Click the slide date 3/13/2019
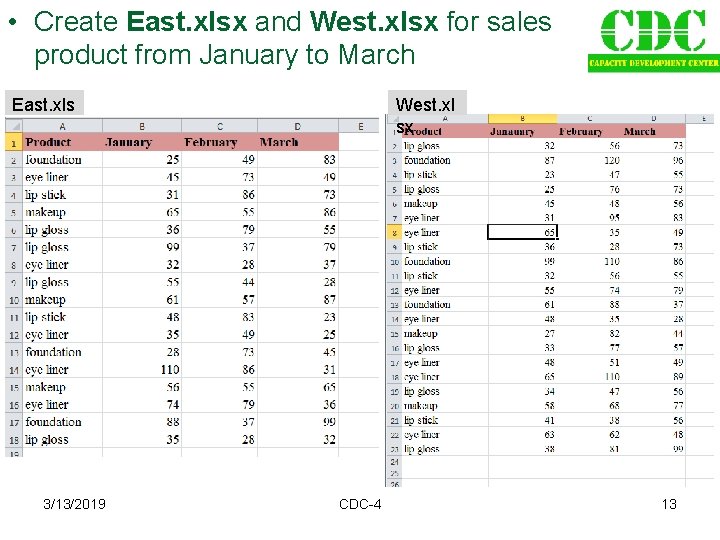The height and width of the screenshot is (540, 720). [x=75, y=504]
